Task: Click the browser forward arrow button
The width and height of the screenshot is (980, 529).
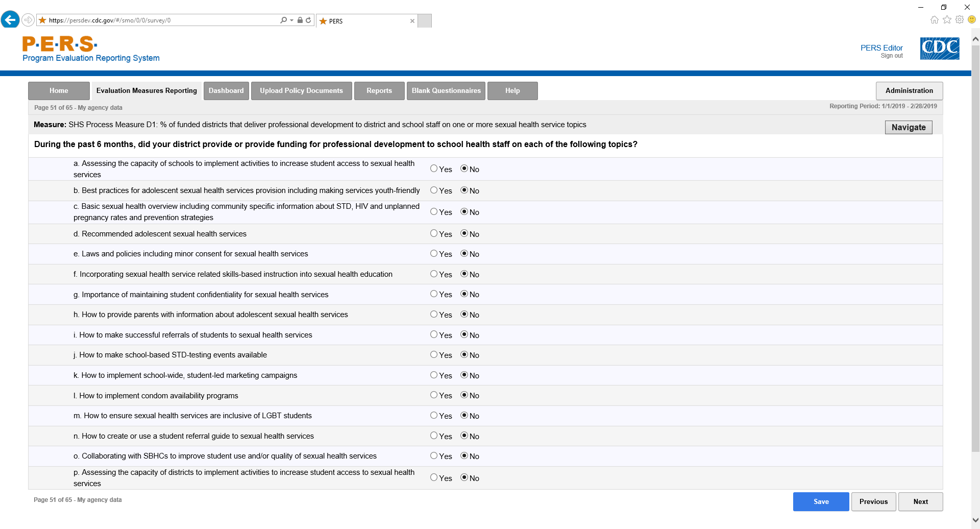Action: [28, 20]
